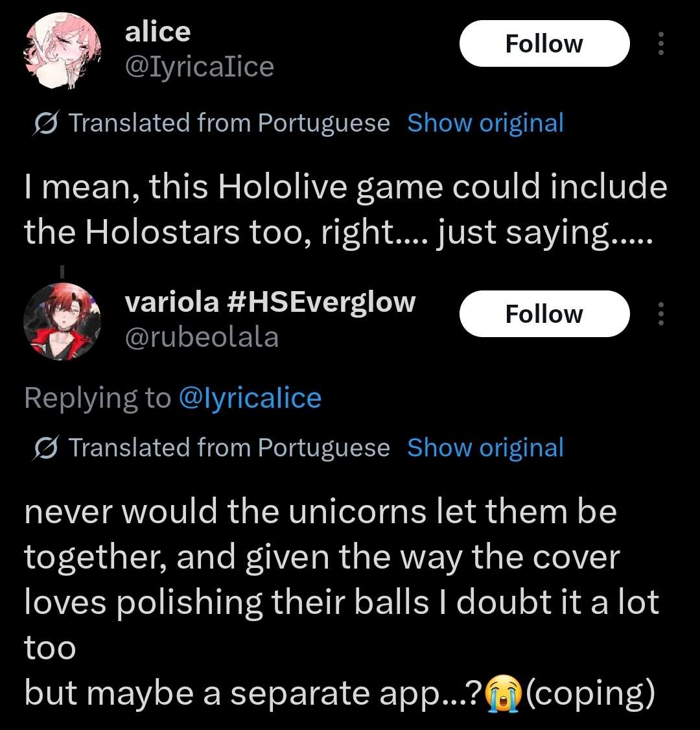Viewport: 700px width, 730px height.
Task: Click the display name alice
Action: tap(157, 32)
